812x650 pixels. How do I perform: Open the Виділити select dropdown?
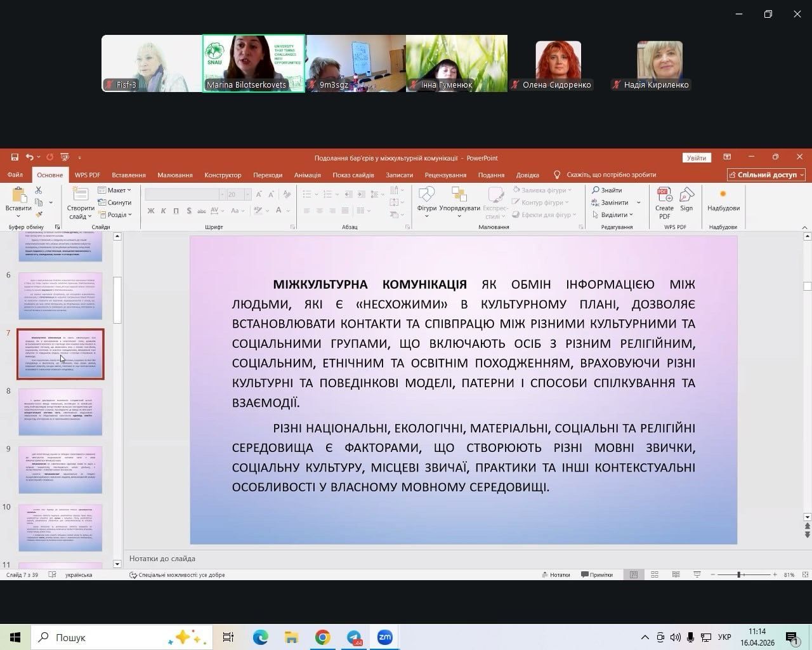point(613,215)
